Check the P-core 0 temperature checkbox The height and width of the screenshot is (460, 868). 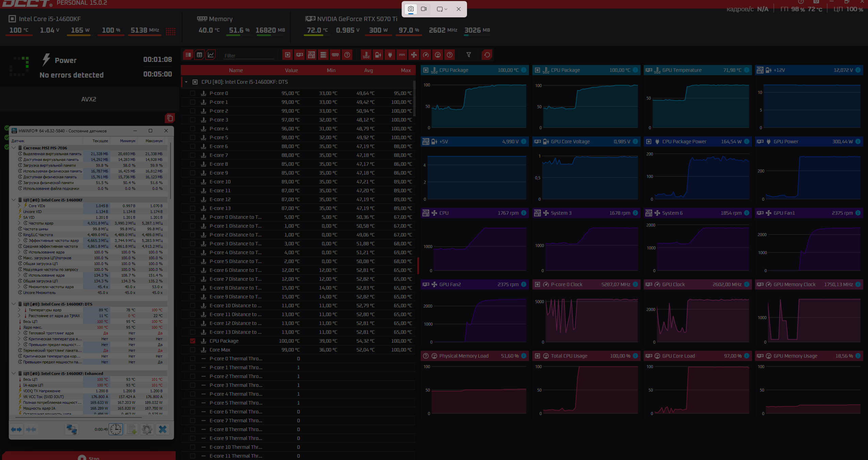click(x=193, y=93)
